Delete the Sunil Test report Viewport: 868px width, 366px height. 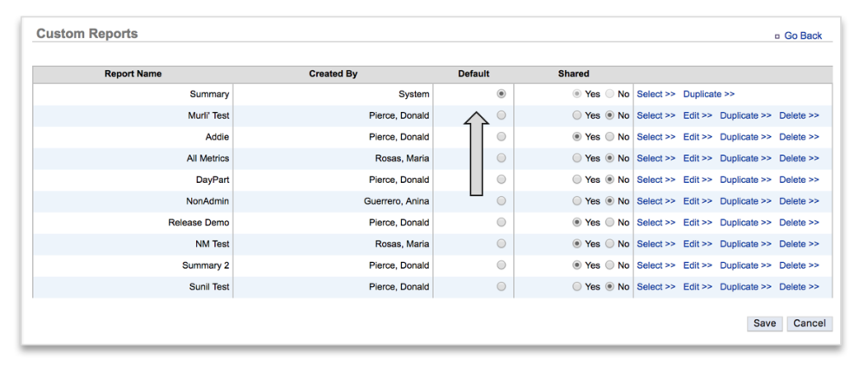(799, 287)
